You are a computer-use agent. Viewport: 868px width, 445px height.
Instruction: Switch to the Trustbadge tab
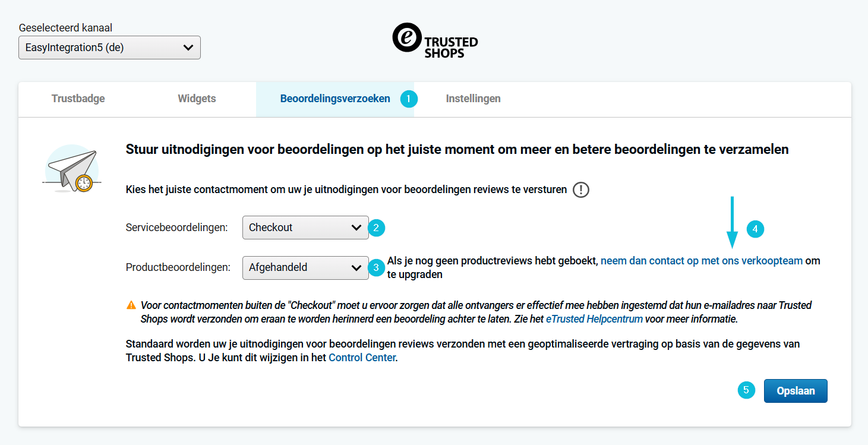click(78, 99)
